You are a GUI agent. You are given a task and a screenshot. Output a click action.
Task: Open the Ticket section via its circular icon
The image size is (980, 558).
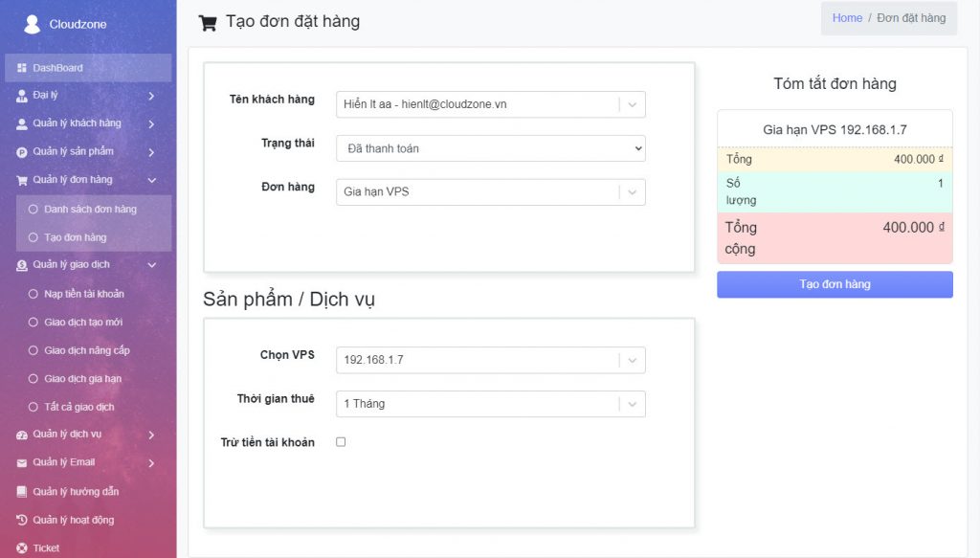click(x=23, y=547)
